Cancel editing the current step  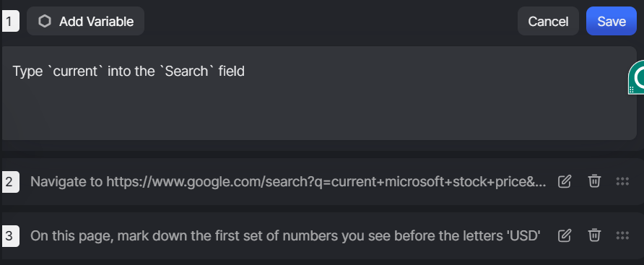(x=548, y=21)
